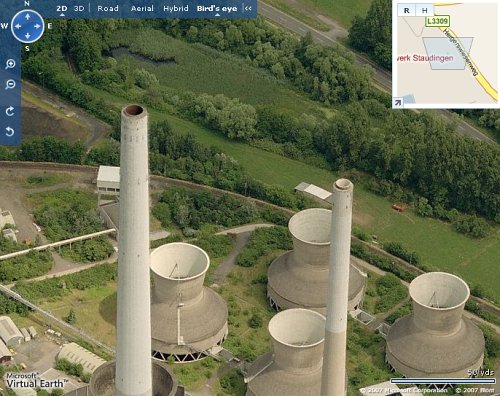
Task: Choose R road view in the mini map
Action: (x=407, y=10)
